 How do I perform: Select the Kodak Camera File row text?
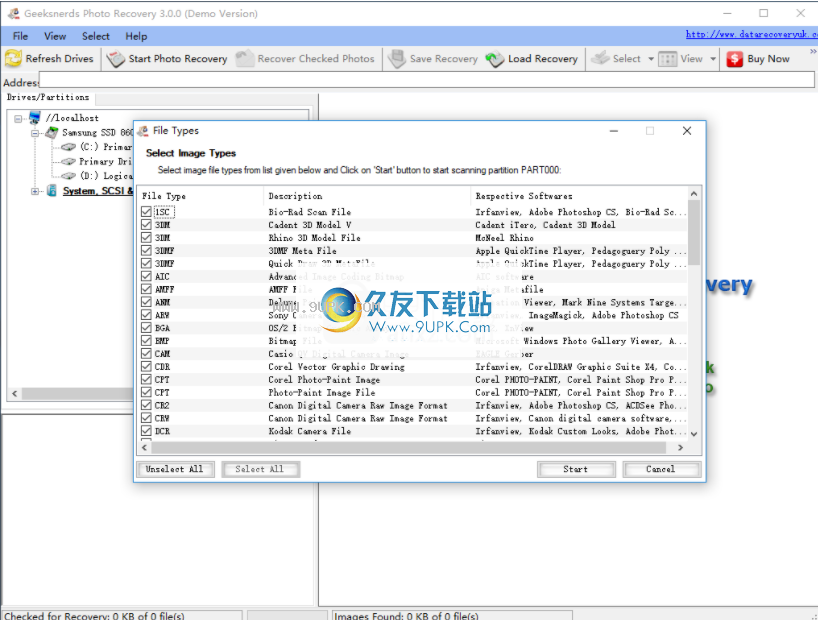pyautogui.click(x=309, y=431)
